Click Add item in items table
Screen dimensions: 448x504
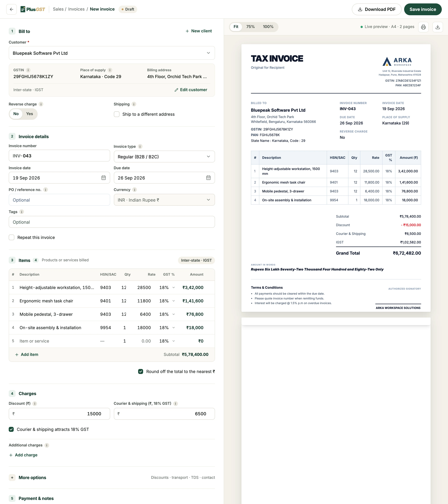click(x=27, y=355)
